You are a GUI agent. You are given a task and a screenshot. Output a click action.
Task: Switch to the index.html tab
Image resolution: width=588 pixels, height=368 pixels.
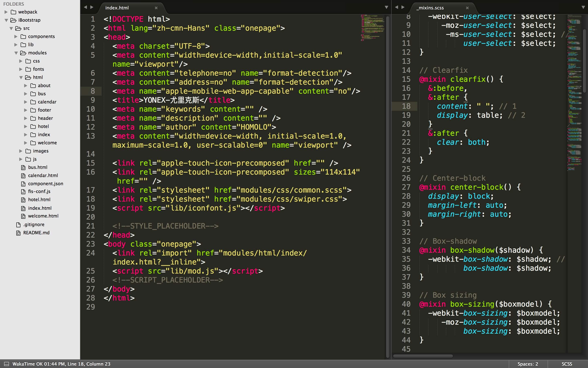pyautogui.click(x=133, y=8)
